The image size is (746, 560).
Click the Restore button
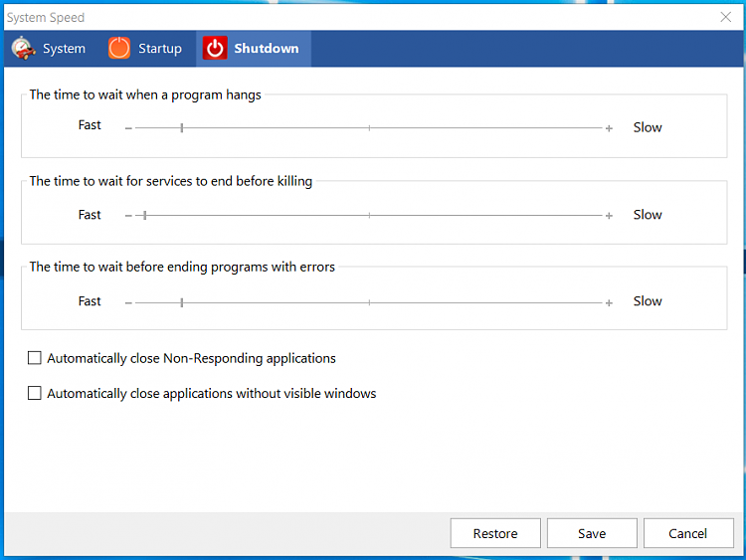click(495, 533)
